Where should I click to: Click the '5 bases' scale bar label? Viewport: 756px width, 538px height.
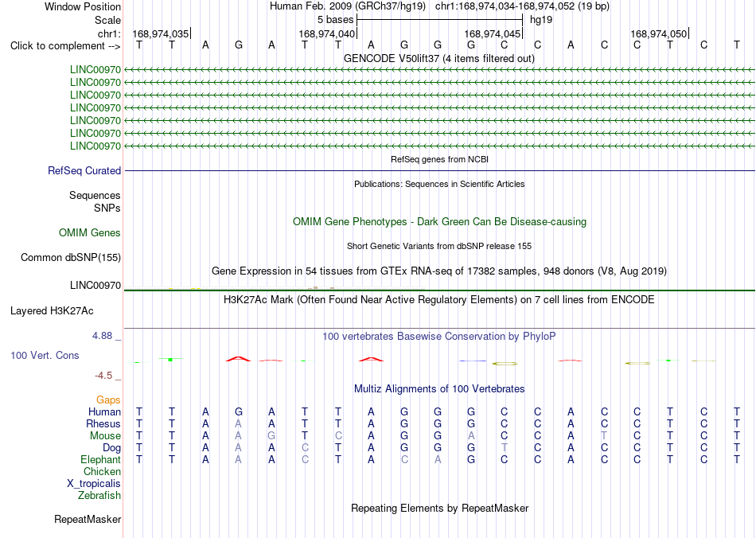(336, 20)
